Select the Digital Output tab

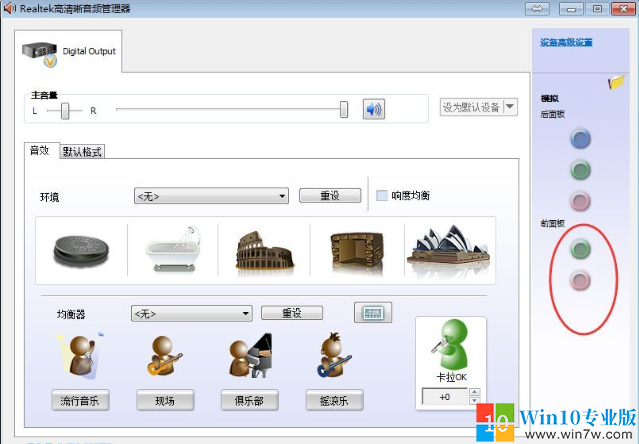(68, 52)
